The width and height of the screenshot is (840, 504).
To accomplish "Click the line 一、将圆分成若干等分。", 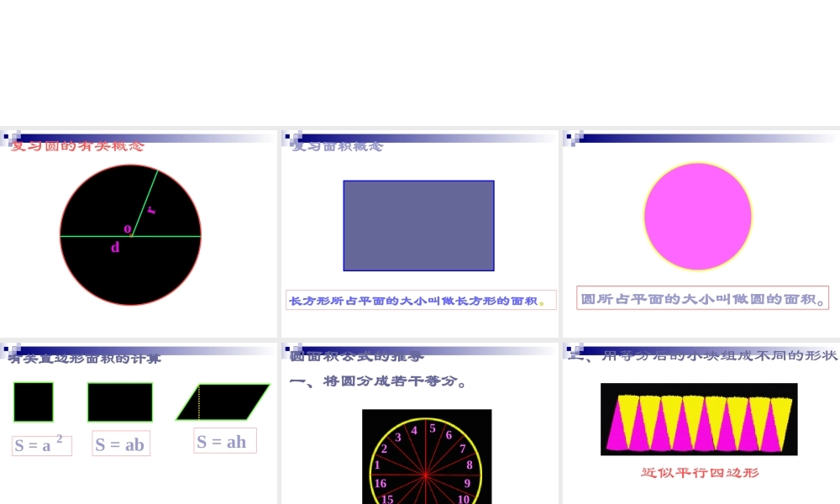I will pyautogui.click(x=379, y=381).
